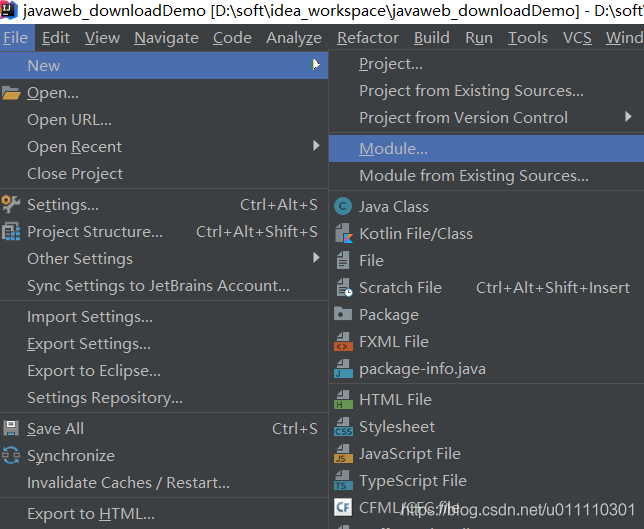Choose Close Project

tap(164, 173)
